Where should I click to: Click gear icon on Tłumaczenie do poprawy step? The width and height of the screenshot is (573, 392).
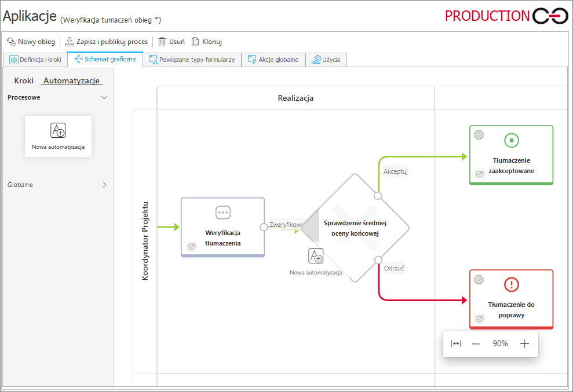[x=479, y=280]
